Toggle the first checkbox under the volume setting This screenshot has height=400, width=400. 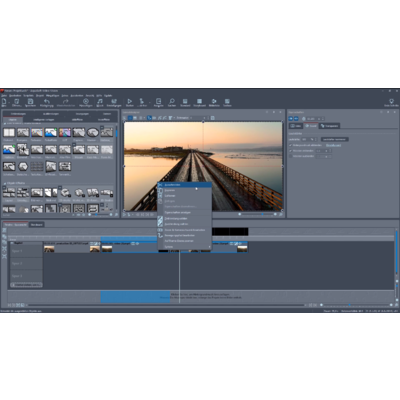[290, 145]
